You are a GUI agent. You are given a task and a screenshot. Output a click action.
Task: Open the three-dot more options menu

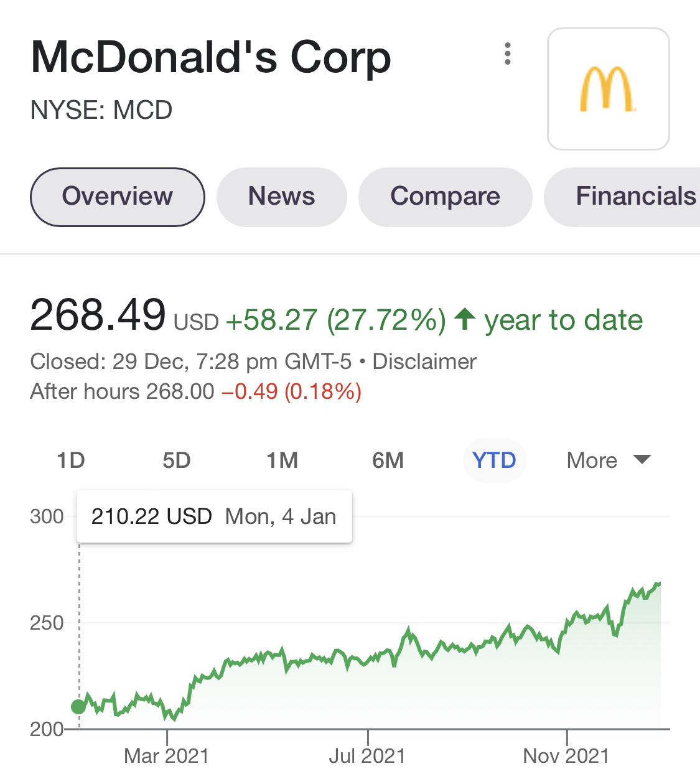(x=508, y=54)
